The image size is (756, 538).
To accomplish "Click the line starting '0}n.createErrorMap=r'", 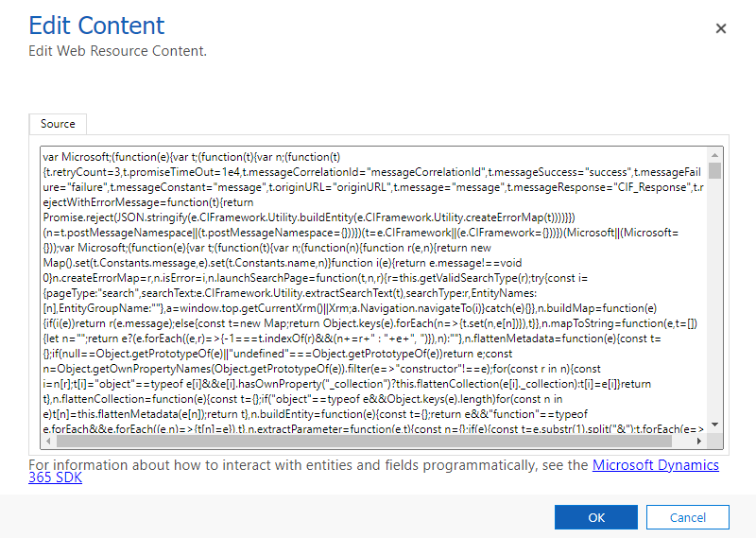I will pyautogui.click(x=316, y=278).
